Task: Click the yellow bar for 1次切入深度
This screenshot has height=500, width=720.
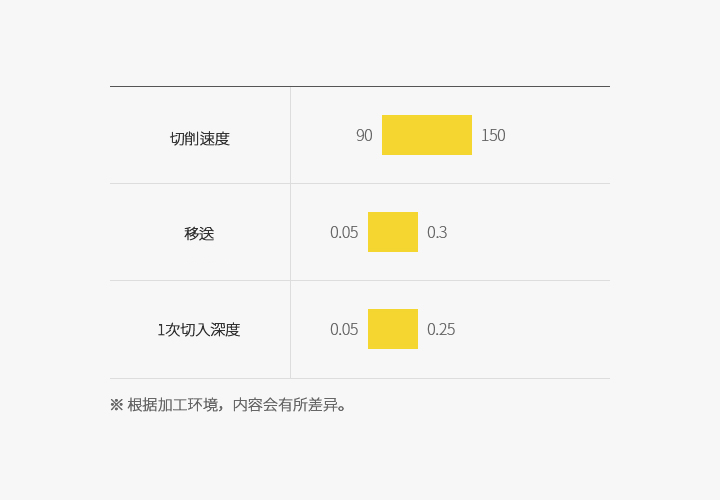Action: (x=392, y=329)
